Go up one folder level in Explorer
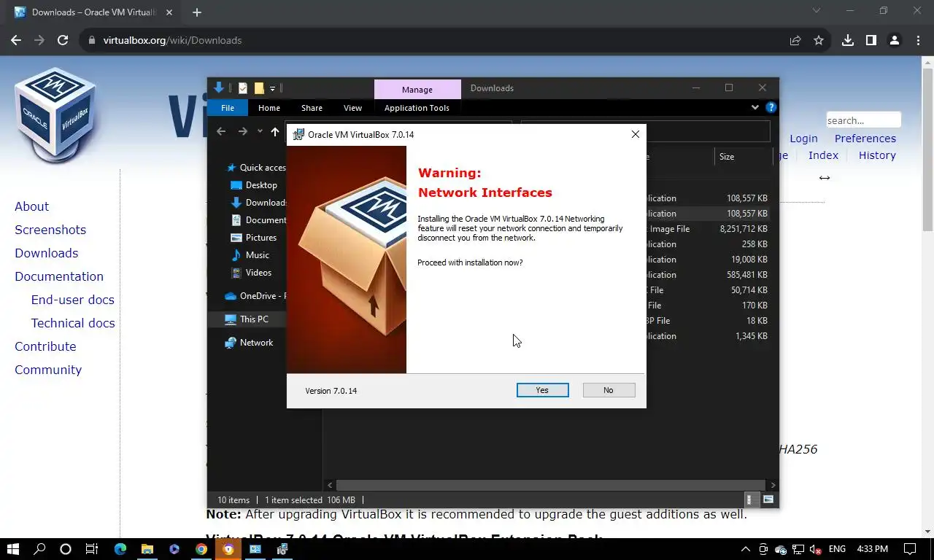 pos(274,131)
